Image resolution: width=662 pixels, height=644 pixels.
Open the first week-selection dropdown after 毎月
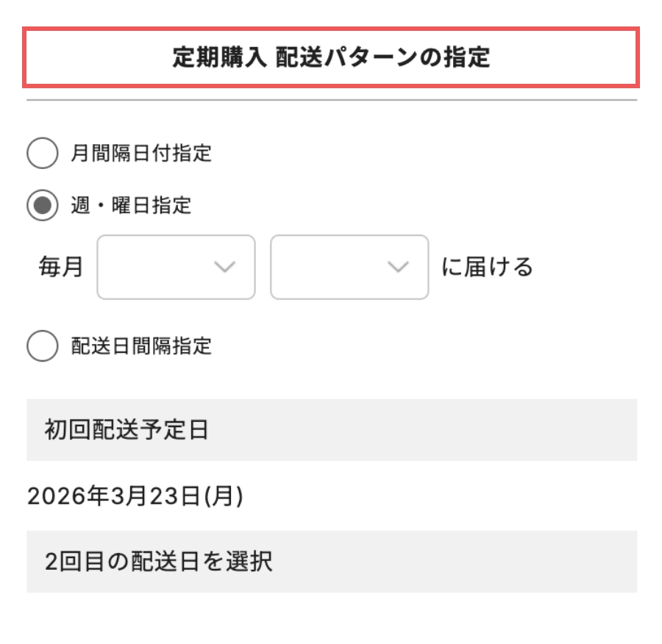(174, 268)
